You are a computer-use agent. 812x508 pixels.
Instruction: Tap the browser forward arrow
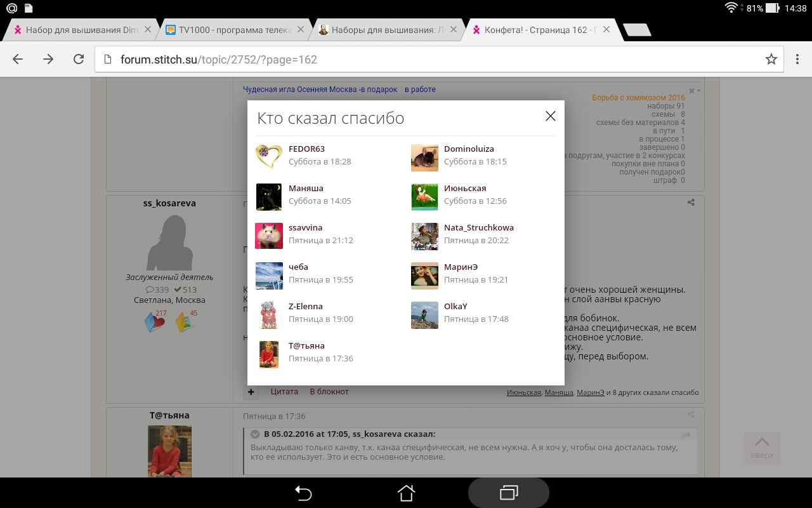coord(48,59)
